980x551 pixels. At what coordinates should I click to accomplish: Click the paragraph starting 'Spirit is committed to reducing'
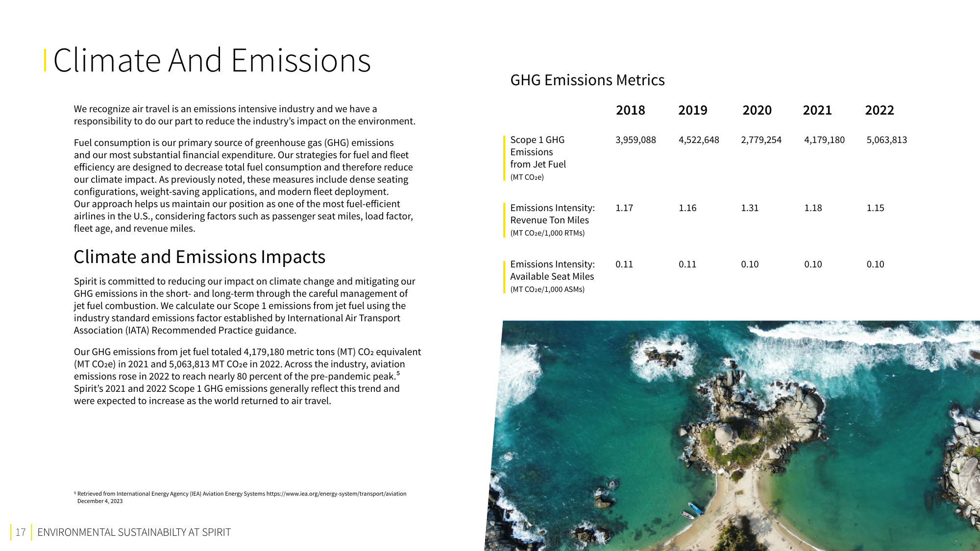click(x=245, y=306)
